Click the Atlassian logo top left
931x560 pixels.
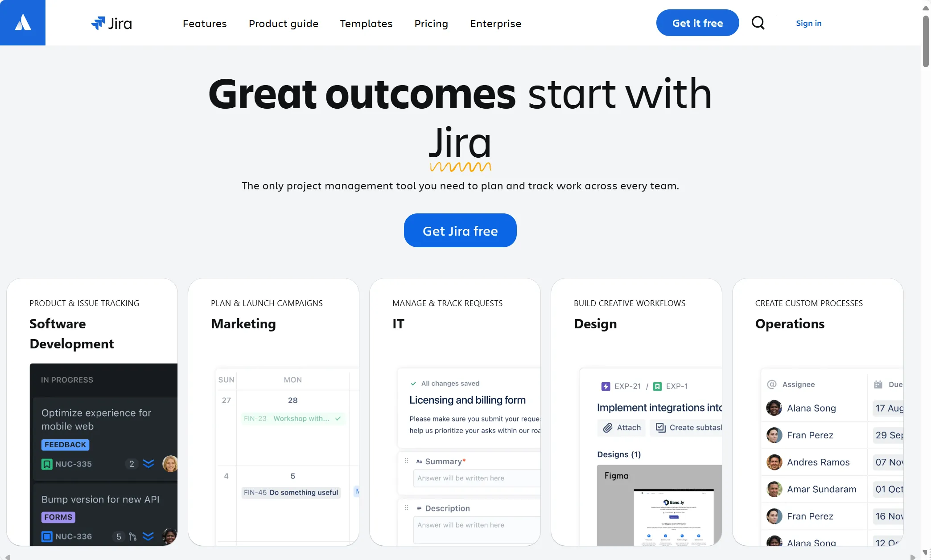[23, 22]
